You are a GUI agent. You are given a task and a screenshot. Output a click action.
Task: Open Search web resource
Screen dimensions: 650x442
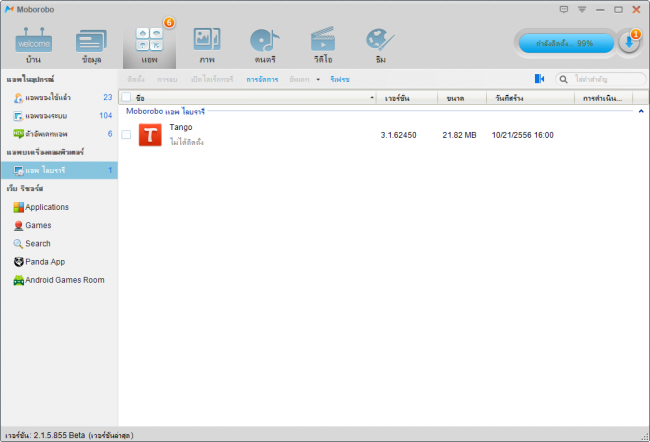click(32, 243)
